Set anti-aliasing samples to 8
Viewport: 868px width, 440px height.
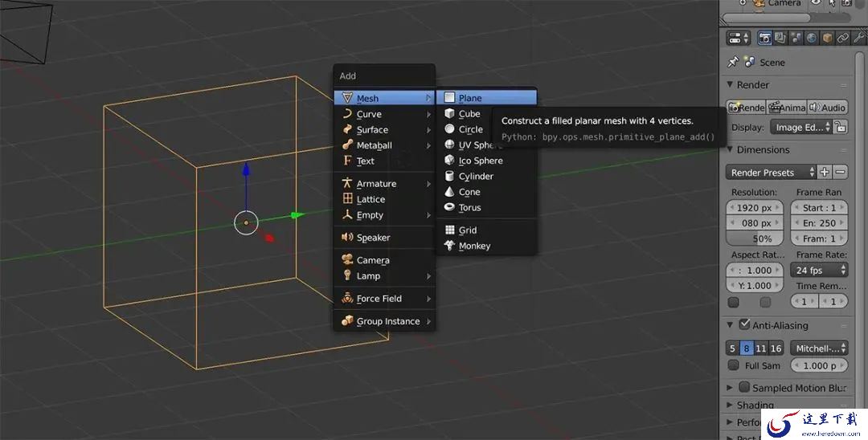pos(746,348)
